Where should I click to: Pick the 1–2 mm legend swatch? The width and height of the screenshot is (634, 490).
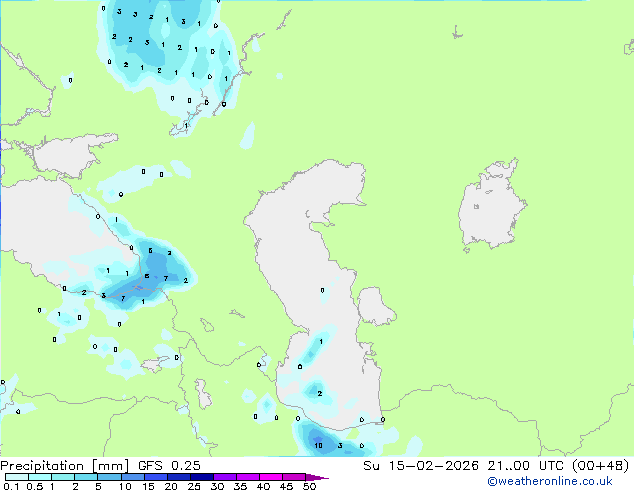click(x=63, y=477)
